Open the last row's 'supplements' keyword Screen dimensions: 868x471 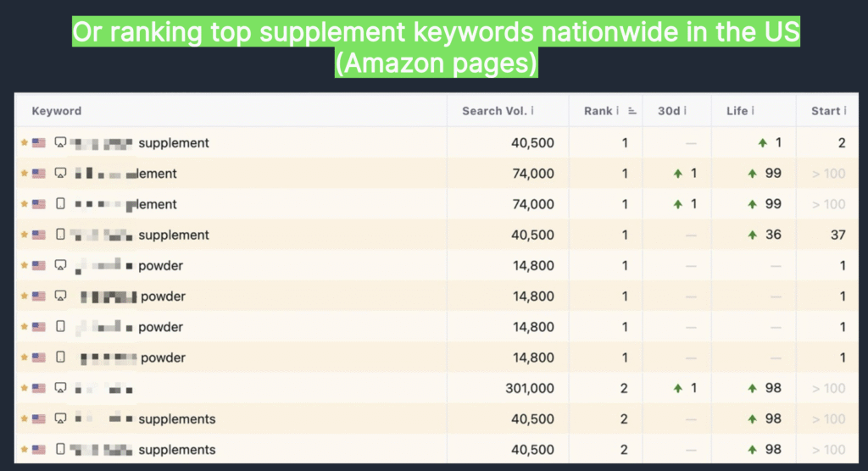click(x=176, y=450)
